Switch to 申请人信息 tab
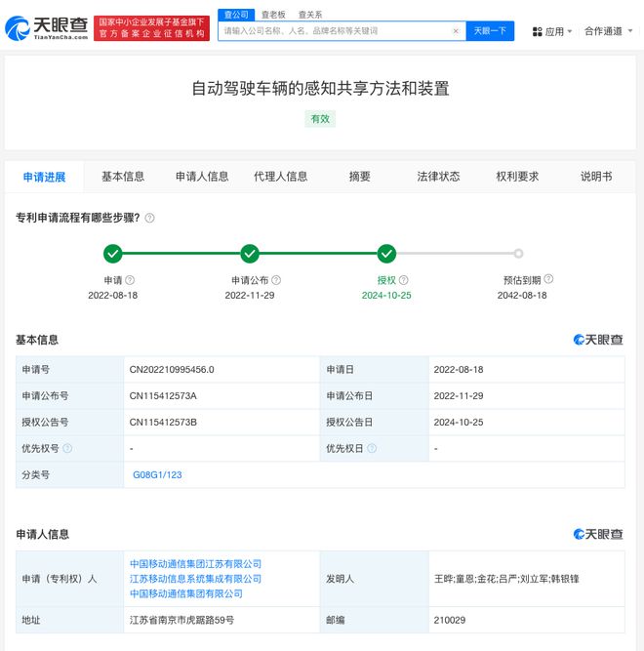The height and width of the screenshot is (651, 644). [202, 177]
